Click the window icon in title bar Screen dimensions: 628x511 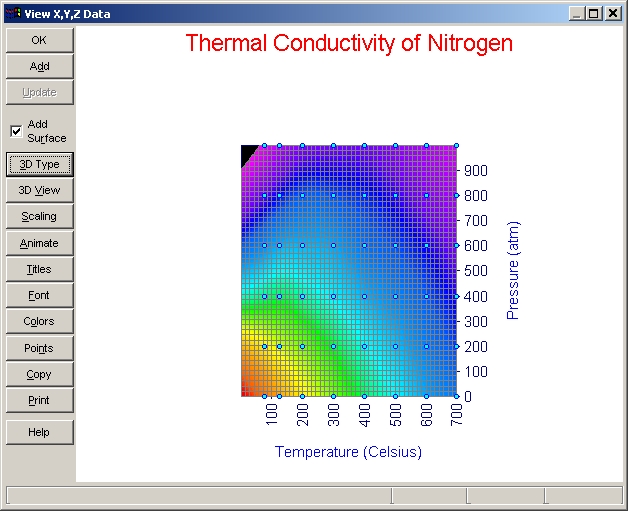coord(12,13)
